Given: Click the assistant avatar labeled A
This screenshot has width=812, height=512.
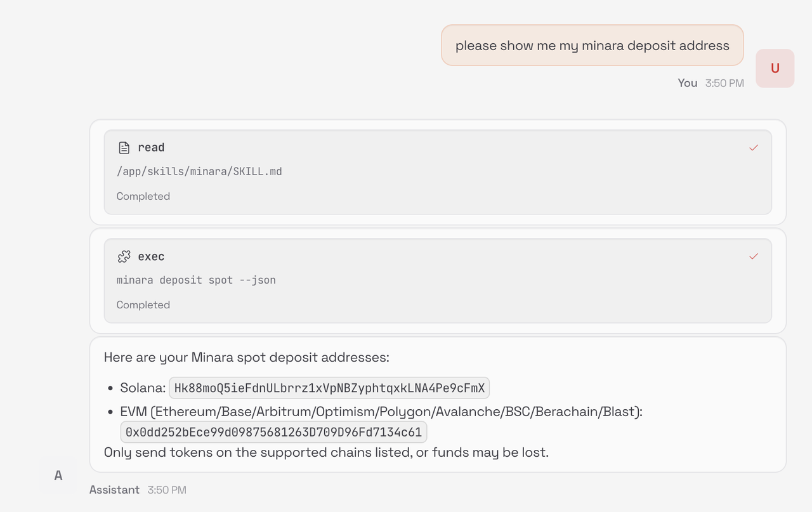Looking at the screenshot, I should [58, 475].
